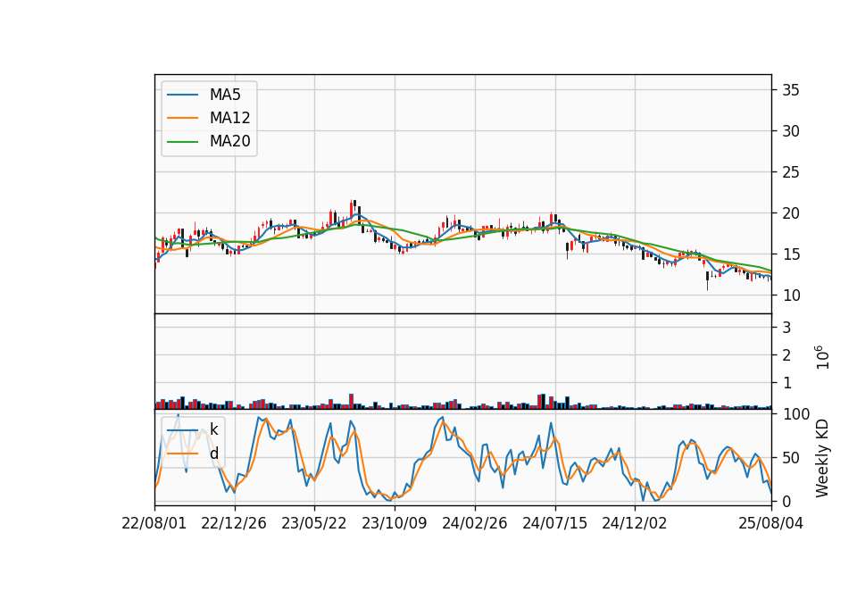Click the blue MA5 legend line sample
857x616 pixels.
point(182,95)
